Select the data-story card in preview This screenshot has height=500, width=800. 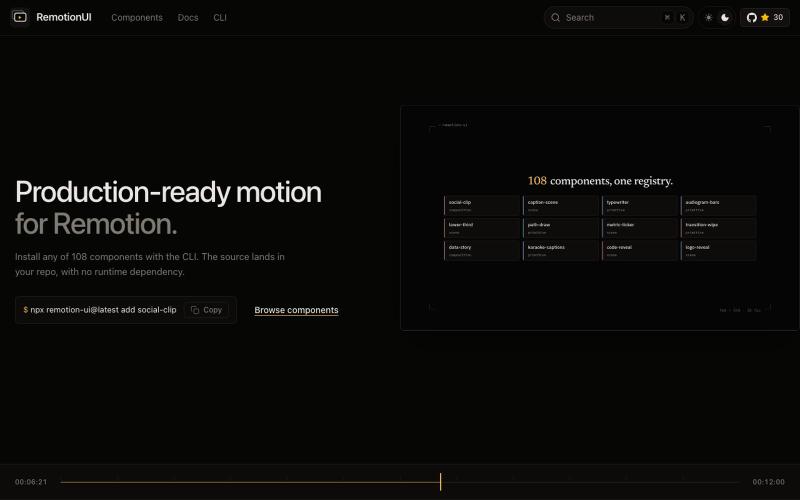coord(482,251)
